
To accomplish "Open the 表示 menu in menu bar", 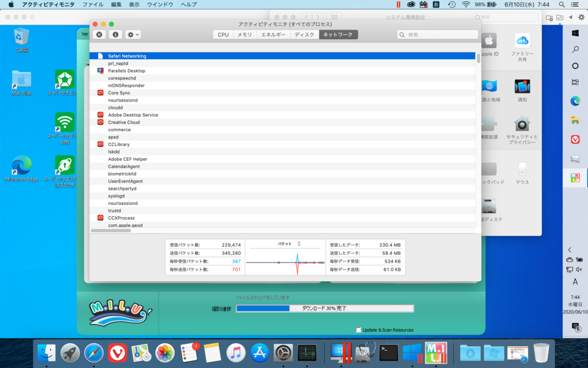I will point(134,4).
